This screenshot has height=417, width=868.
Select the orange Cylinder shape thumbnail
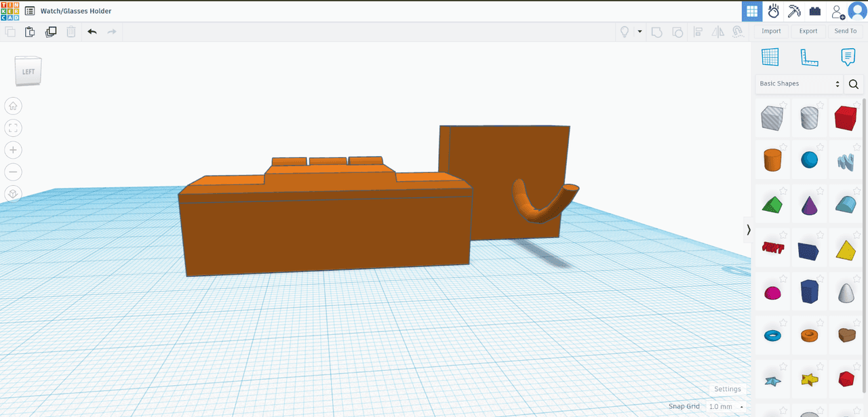(x=772, y=161)
